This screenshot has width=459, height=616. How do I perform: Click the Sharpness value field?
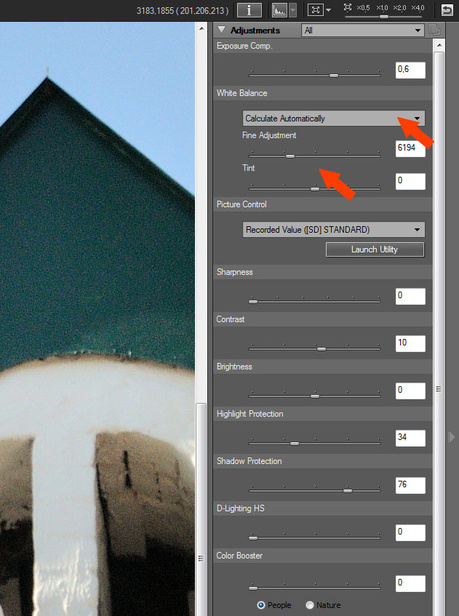[410, 296]
